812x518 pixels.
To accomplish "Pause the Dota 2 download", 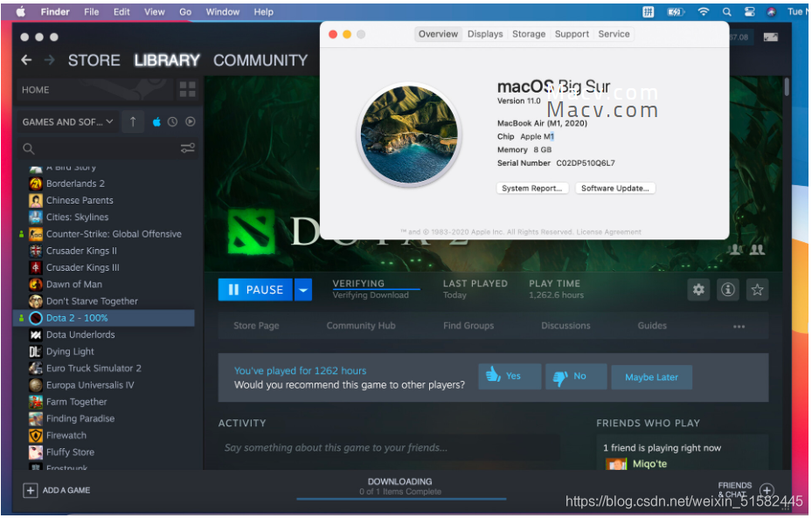I will [x=255, y=290].
